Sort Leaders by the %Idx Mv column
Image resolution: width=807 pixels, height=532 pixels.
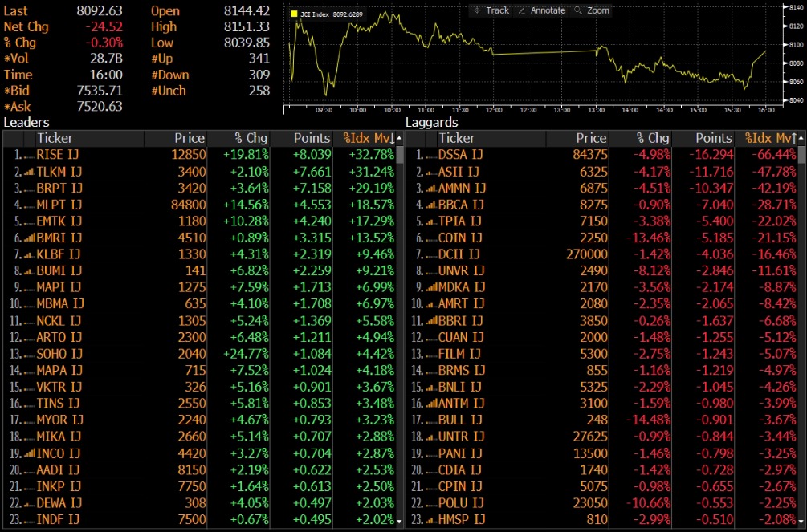tap(368, 139)
